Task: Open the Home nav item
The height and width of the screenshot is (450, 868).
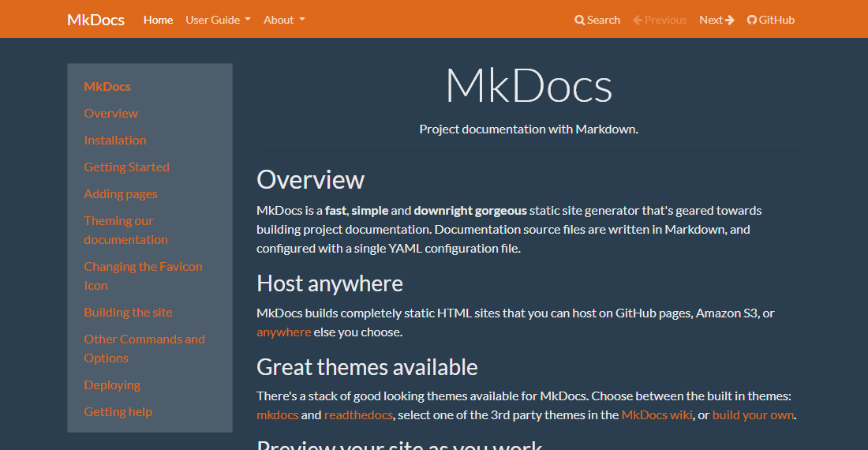Action: tap(159, 20)
